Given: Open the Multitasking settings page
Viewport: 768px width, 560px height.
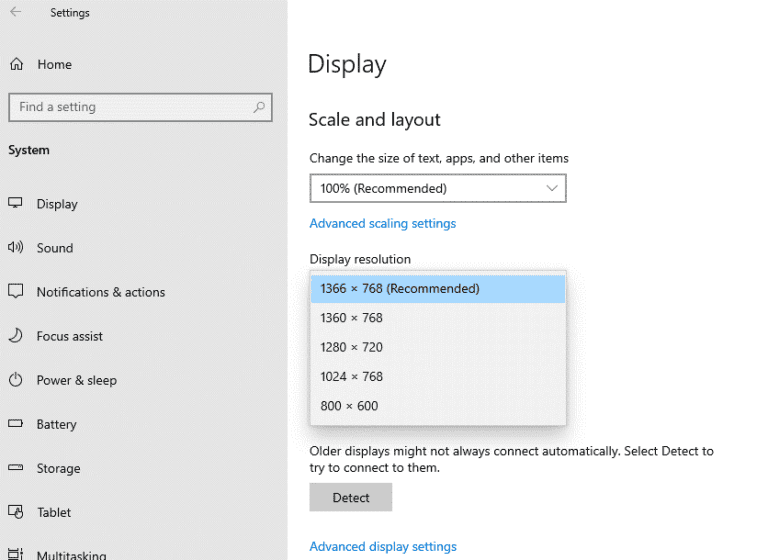Looking at the screenshot, I should tap(71, 553).
